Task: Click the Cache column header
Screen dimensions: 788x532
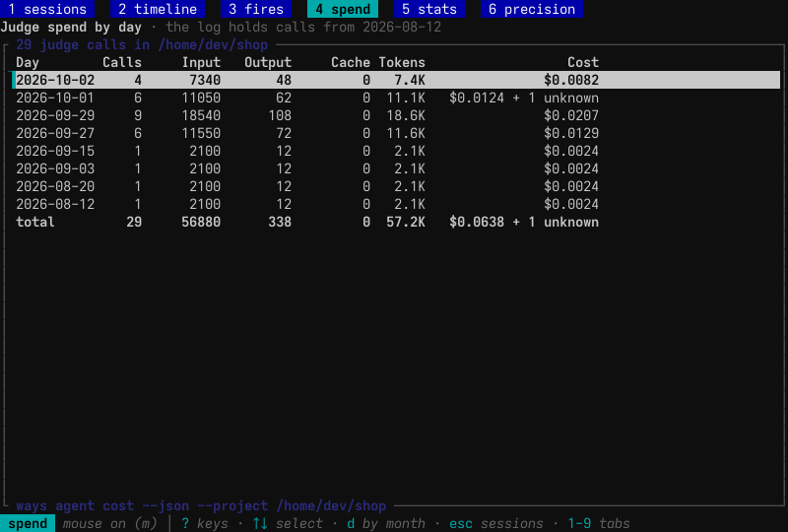Action: pyautogui.click(x=351, y=62)
